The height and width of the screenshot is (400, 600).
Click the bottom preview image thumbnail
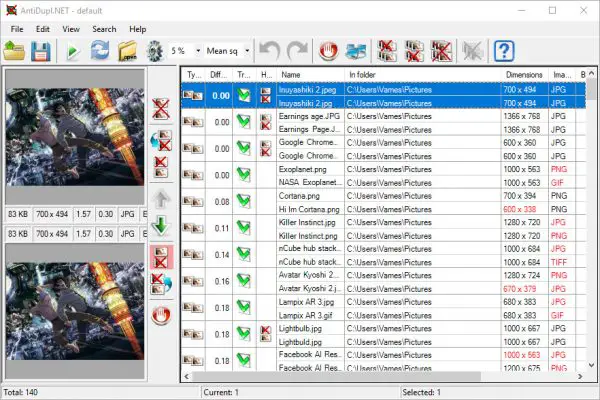pos(75,311)
